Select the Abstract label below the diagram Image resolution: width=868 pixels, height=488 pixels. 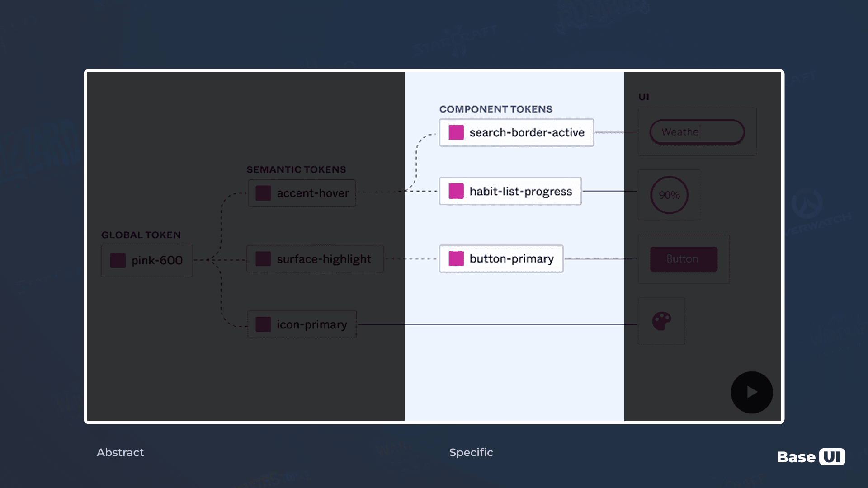coord(120,452)
